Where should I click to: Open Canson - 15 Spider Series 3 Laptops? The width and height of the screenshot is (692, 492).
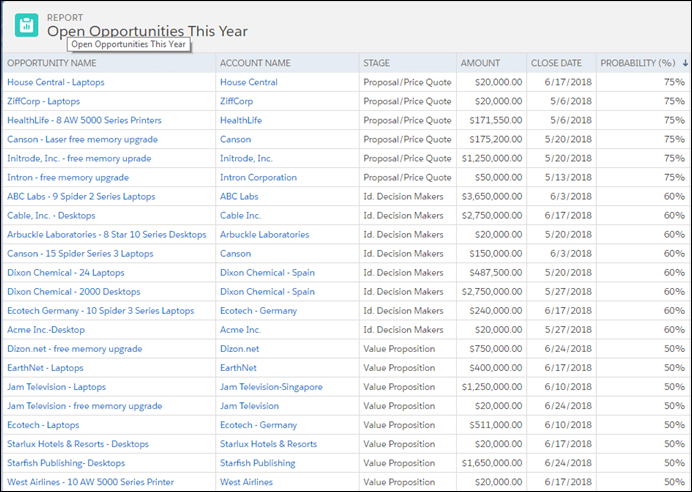pos(80,254)
